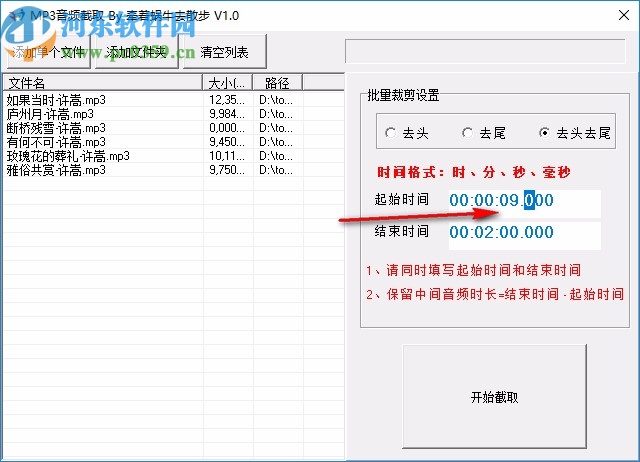Image resolution: width=640 pixels, height=462 pixels.
Task: Close the MP3音频截取 window
Action: pos(624,16)
